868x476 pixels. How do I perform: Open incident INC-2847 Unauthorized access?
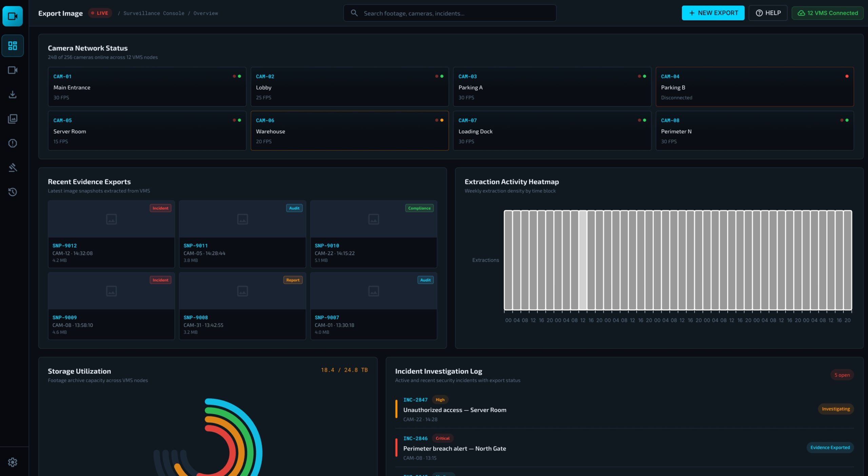pos(625,409)
